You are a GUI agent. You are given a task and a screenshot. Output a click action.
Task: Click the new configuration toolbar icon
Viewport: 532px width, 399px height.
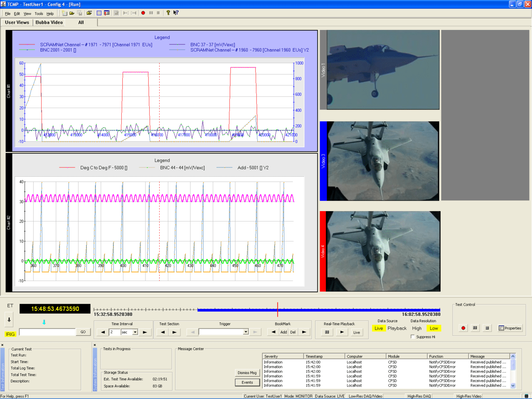pyautogui.click(x=64, y=13)
